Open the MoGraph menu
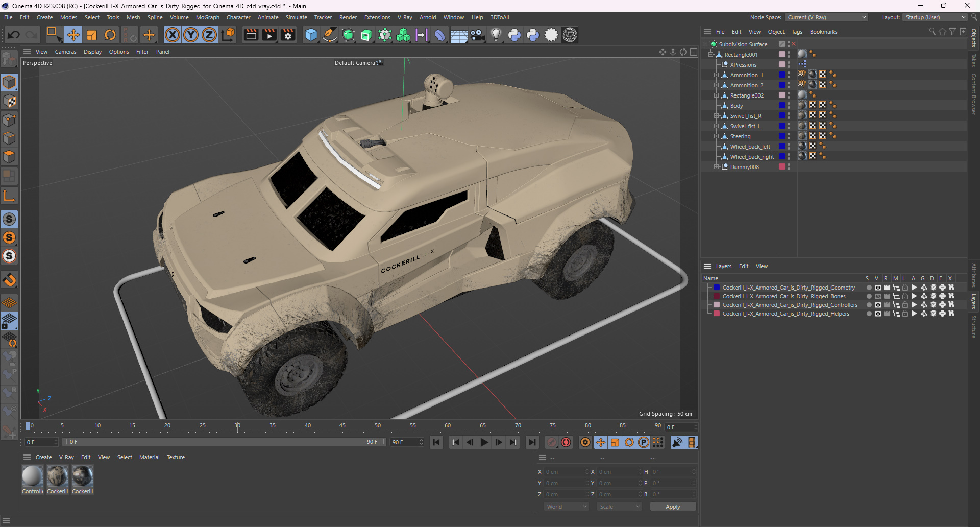 (207, 17)
